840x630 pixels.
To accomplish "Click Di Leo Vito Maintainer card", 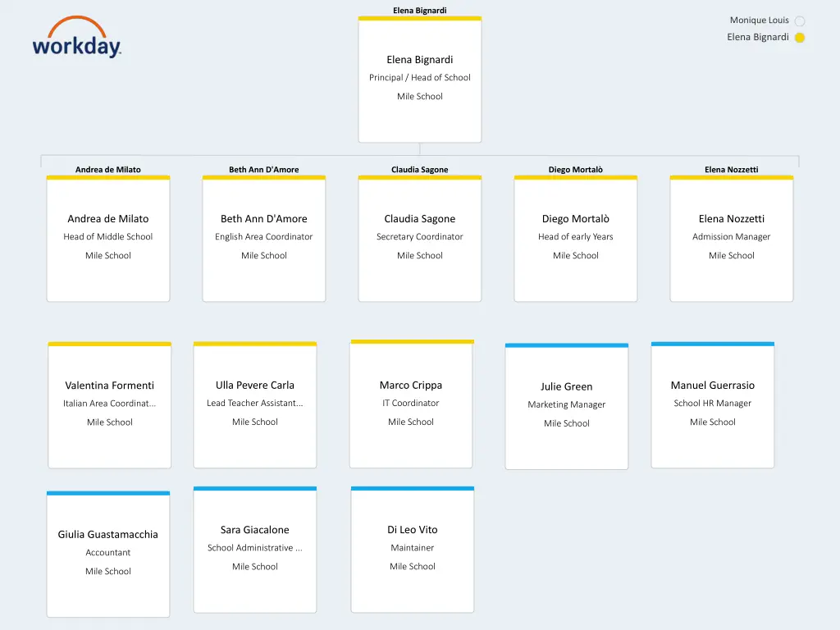I will coord(413,550).
